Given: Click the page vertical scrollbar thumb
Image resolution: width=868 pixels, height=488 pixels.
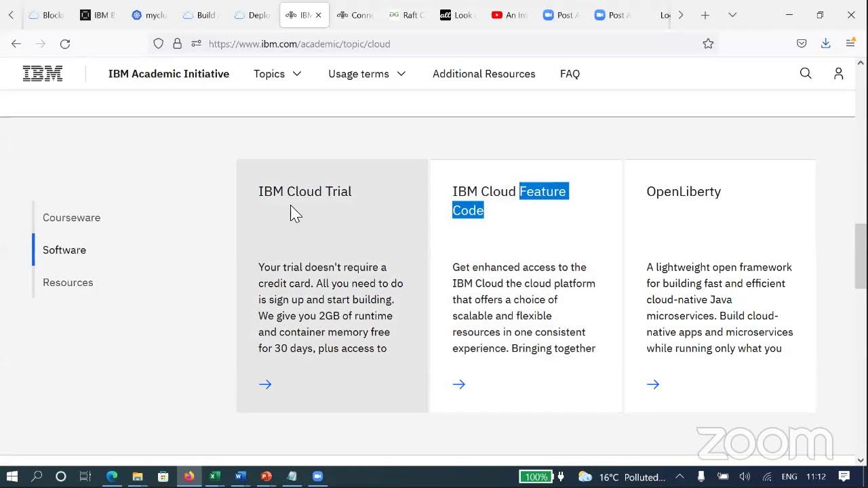Looking at the screenshot, I should pyautogui.click(x=861, y=256).
